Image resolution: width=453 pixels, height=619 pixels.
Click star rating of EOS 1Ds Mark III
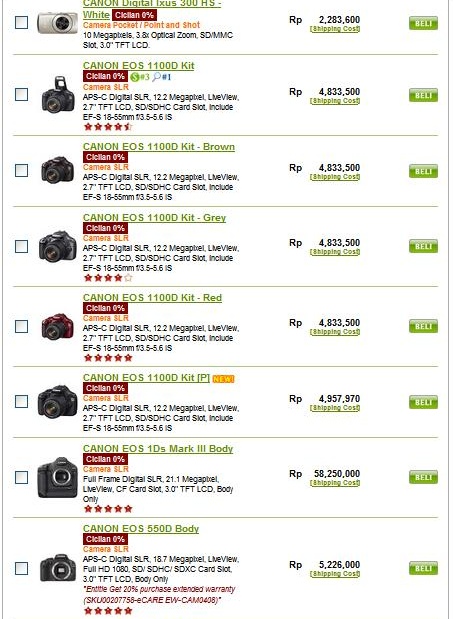coord(108,509)
